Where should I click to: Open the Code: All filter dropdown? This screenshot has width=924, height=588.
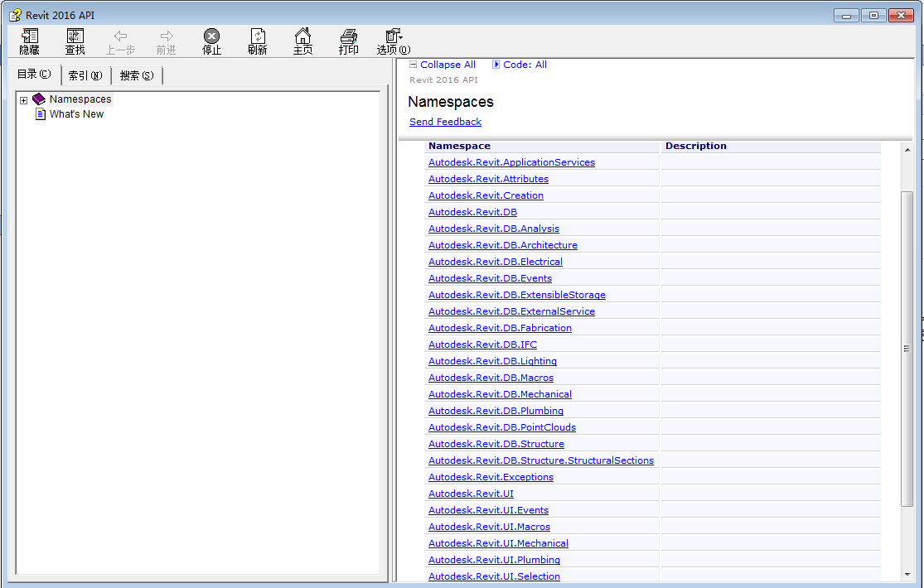pyautogui.click(x=525, y=65)
